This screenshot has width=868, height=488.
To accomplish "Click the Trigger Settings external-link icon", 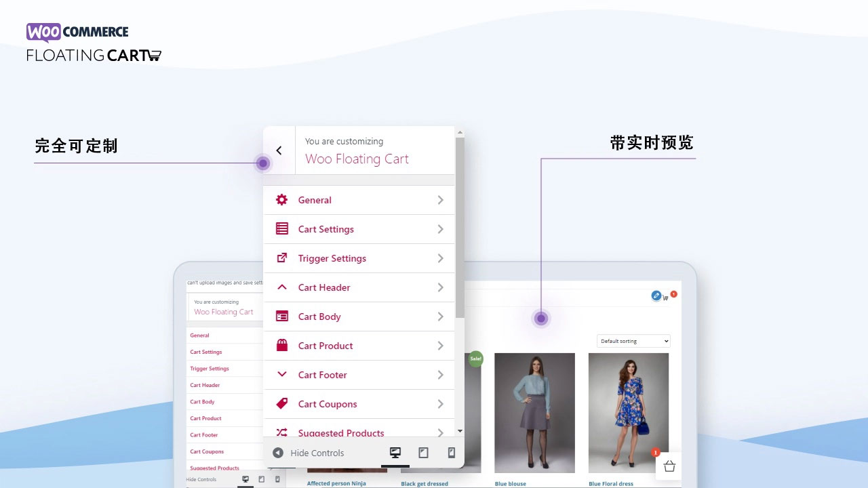I will pos(282,258).
